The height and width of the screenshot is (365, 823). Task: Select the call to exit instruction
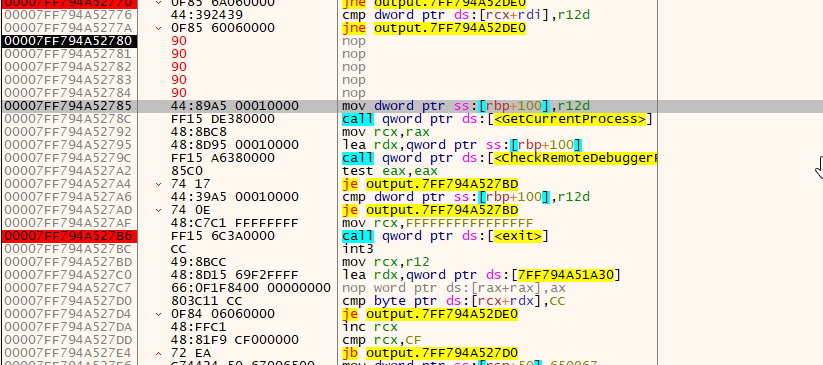tap(445, 236)
